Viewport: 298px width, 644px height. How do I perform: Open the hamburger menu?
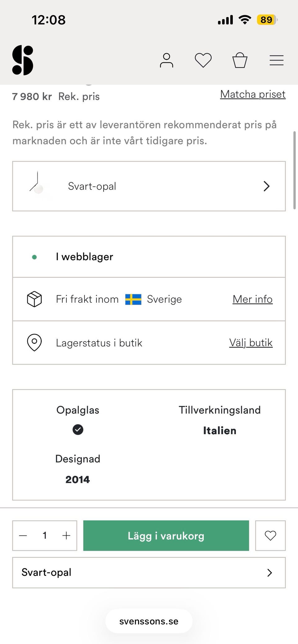coord(276,60)
